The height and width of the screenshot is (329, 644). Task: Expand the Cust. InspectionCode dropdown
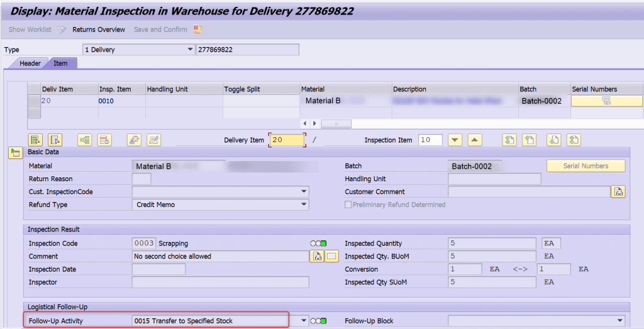(x=304, y=191)
